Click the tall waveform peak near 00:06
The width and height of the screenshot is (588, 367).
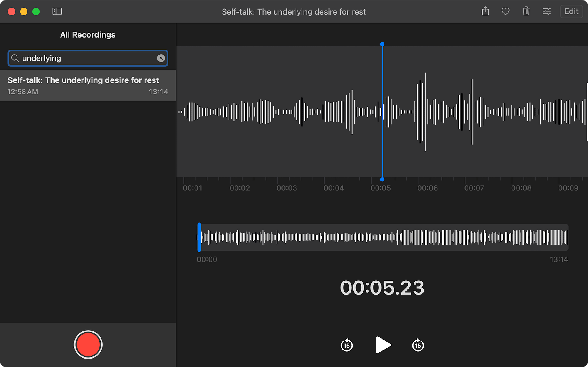pos(425,112)
